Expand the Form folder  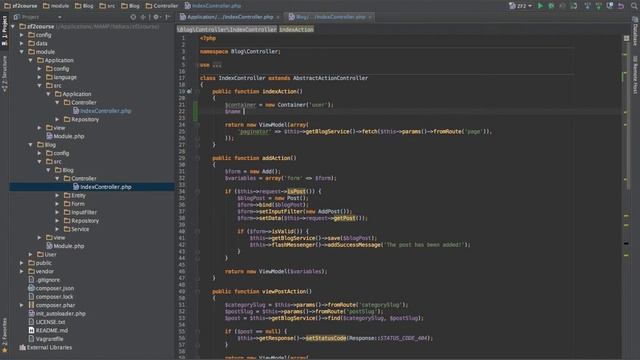(58, 204)
